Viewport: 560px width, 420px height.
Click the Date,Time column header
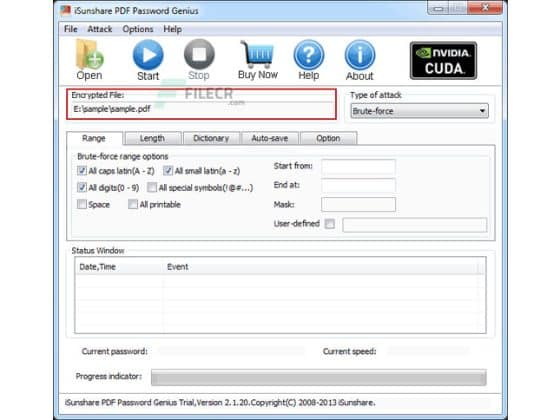(119, 267)
